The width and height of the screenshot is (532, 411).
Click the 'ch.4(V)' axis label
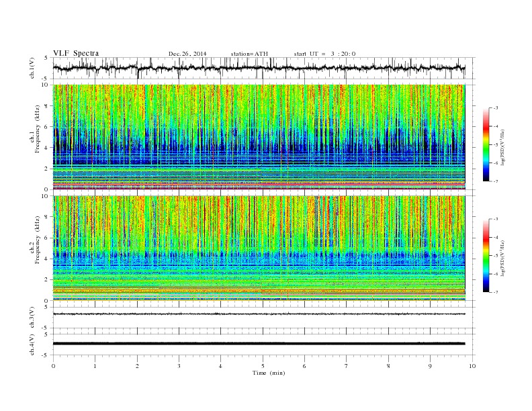pos(32,345)
